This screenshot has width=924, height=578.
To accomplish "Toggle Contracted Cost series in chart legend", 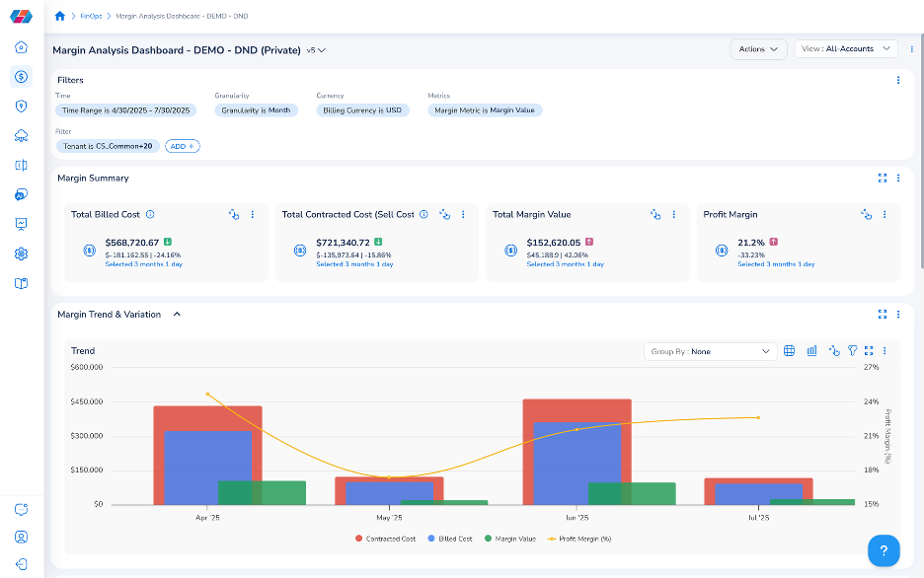I will coord(387,539).
